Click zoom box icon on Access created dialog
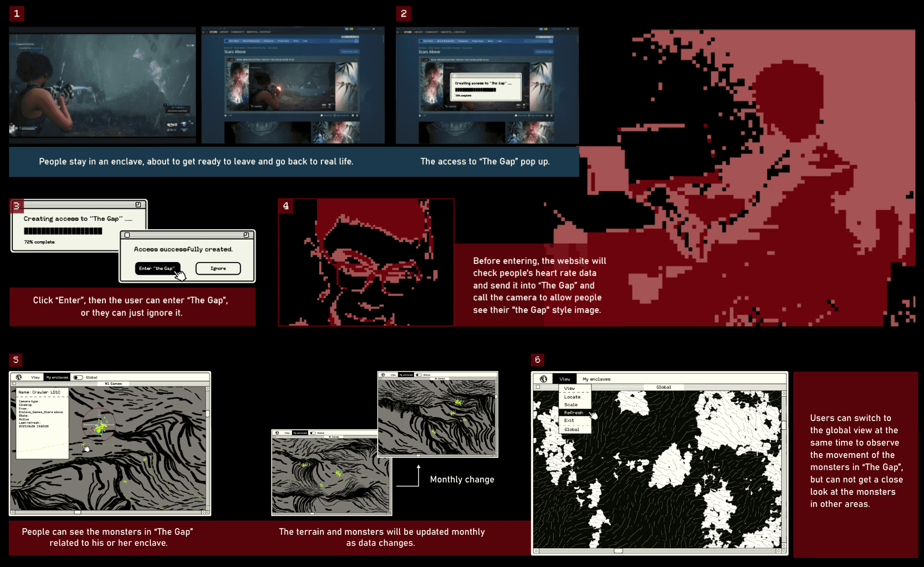 [x=246, y=235]
